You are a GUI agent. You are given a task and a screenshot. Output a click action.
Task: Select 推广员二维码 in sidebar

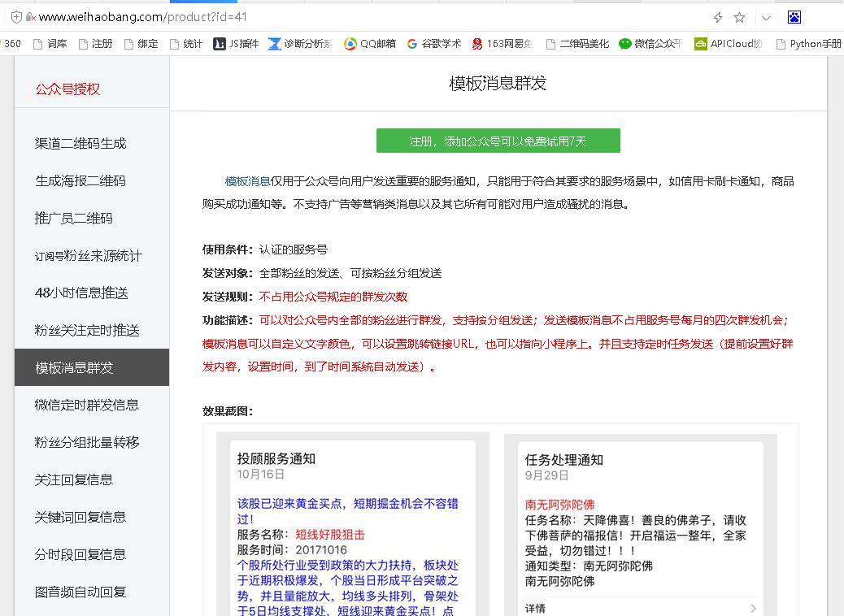point(74,218)
